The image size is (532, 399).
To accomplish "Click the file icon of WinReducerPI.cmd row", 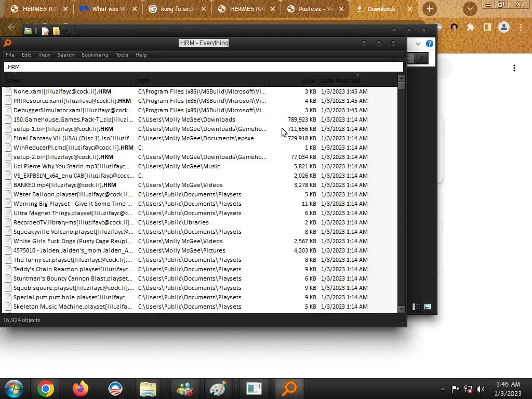I will 8,148.
